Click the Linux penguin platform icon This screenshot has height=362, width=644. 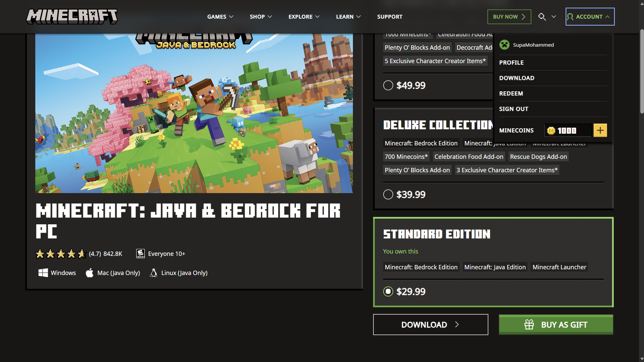(154, 273)
